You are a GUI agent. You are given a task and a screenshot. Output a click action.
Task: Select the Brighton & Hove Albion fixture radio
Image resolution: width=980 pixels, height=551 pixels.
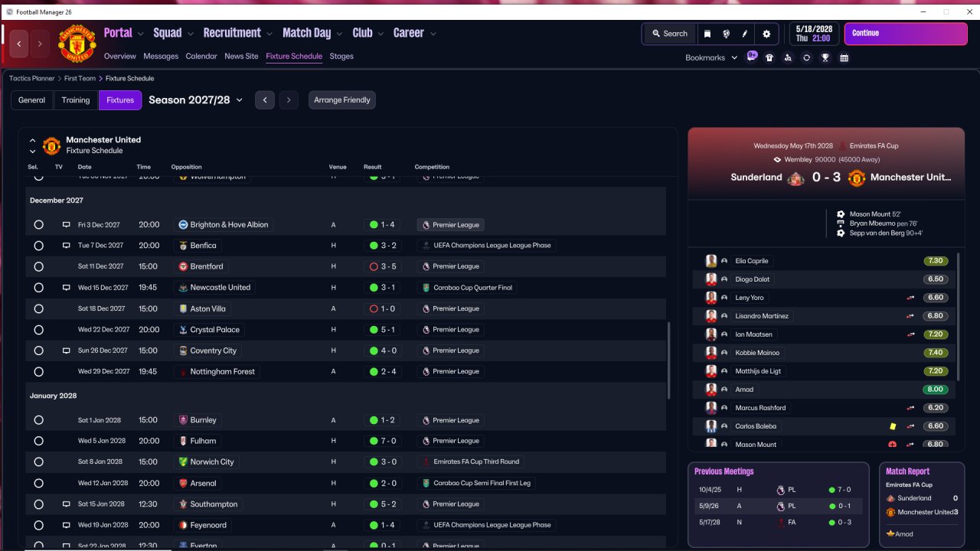tap(39, 225)
